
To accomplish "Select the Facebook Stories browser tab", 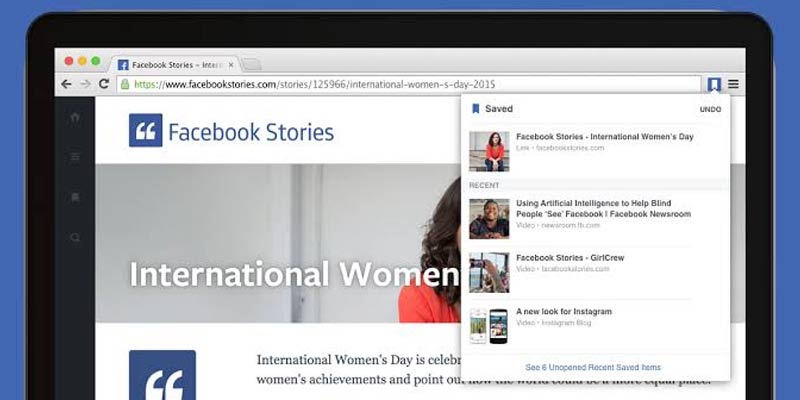I will pos(174,65).
